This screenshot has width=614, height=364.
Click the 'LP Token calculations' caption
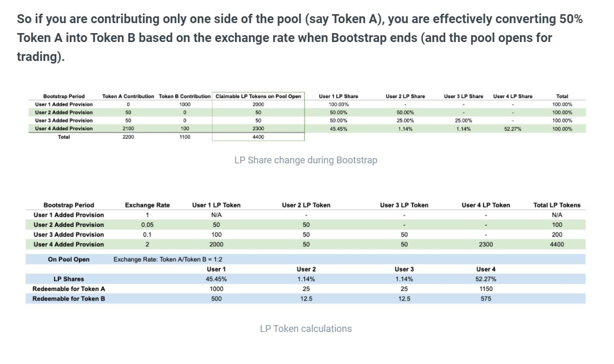click(305, 329)
